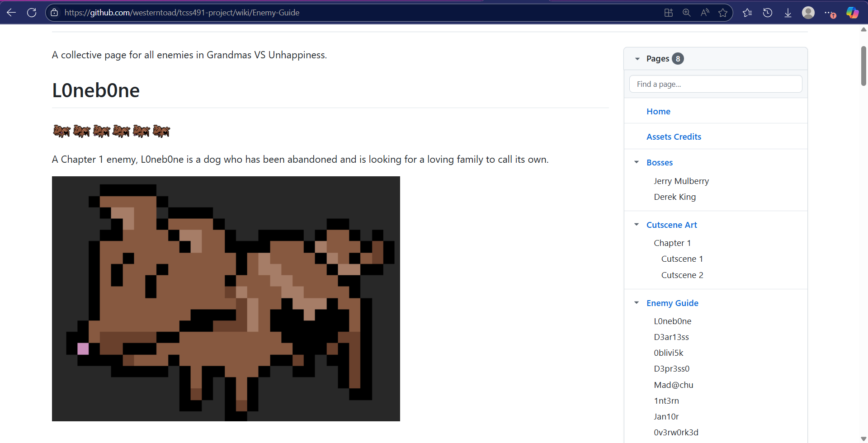Open browser History icon
The height and width of the screenshot is (443, 868).
768,13
